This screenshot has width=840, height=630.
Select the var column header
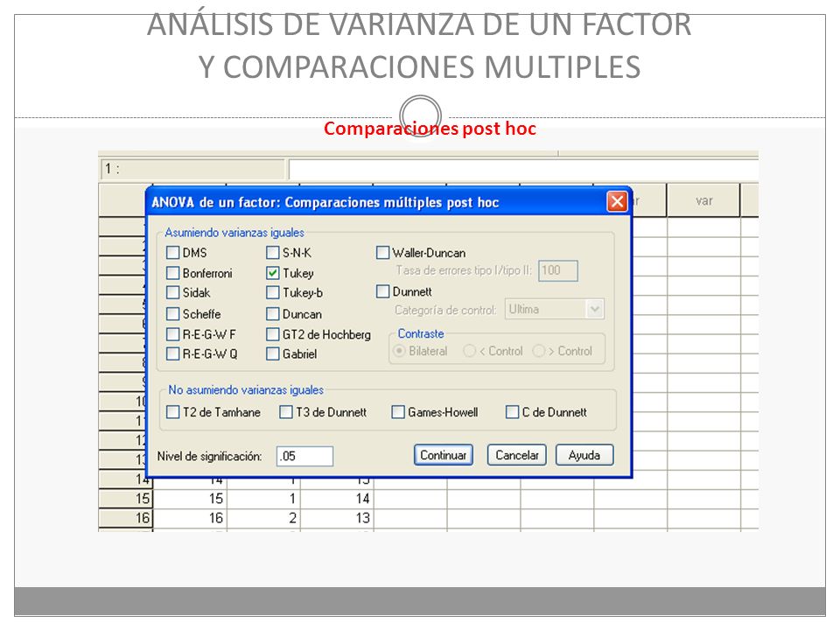click(703, 200)
